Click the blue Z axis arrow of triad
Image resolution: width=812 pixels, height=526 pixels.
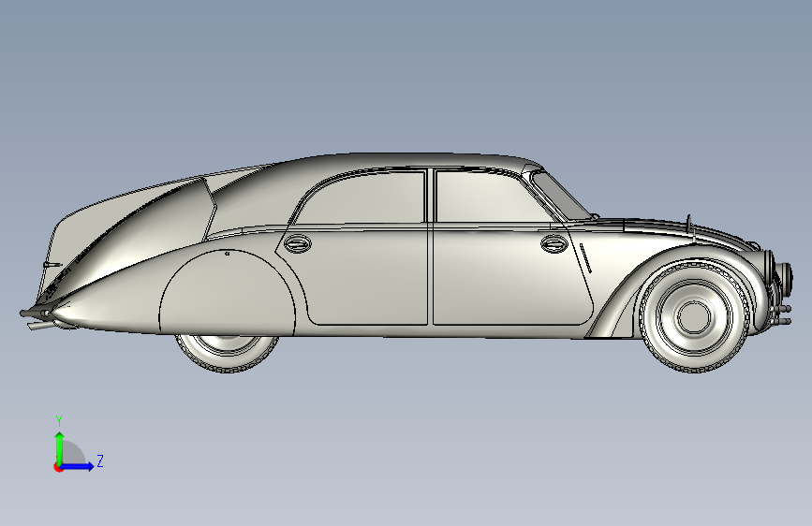coord(78,466)
